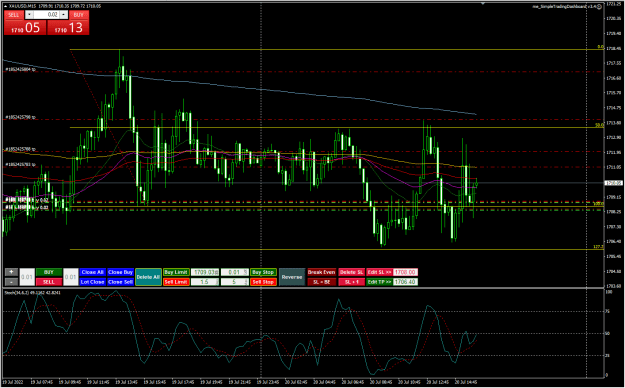
Task: Click the 1709.03 price input field
Action: 205,272
